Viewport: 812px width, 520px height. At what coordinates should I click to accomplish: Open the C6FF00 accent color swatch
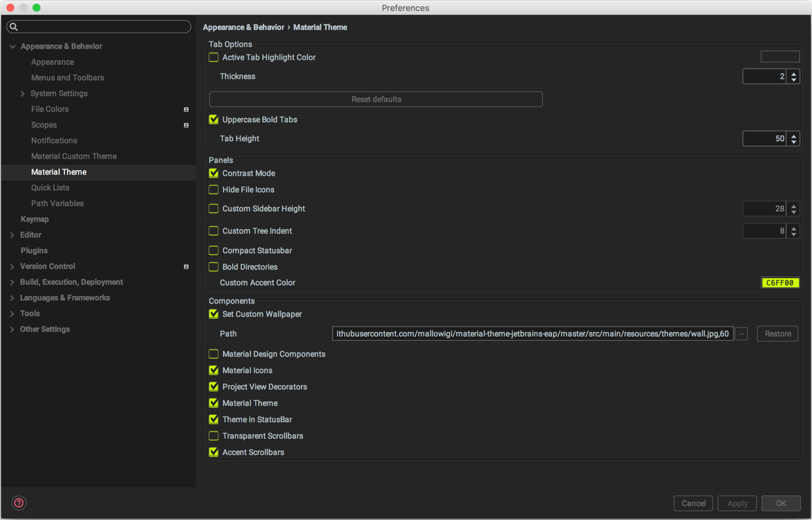pos(780,283)
